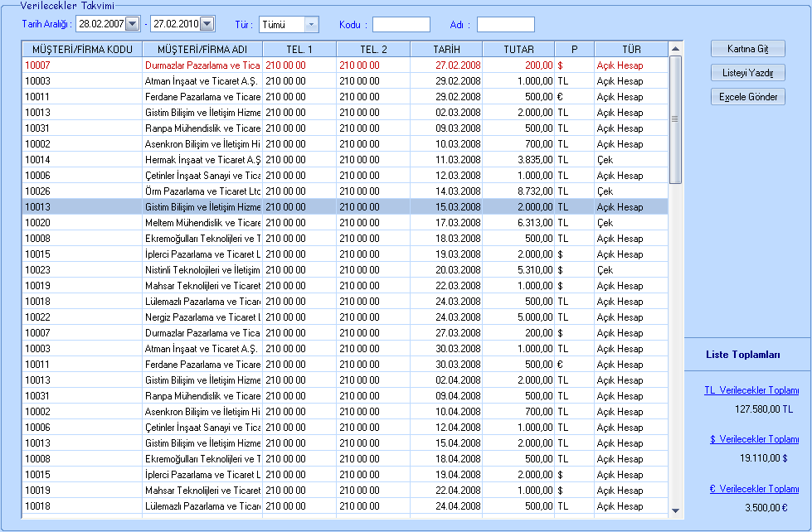The width and height of the screenshot is (812, 532).
Task: Click the TUTAR column header
Action: (518, 49)
